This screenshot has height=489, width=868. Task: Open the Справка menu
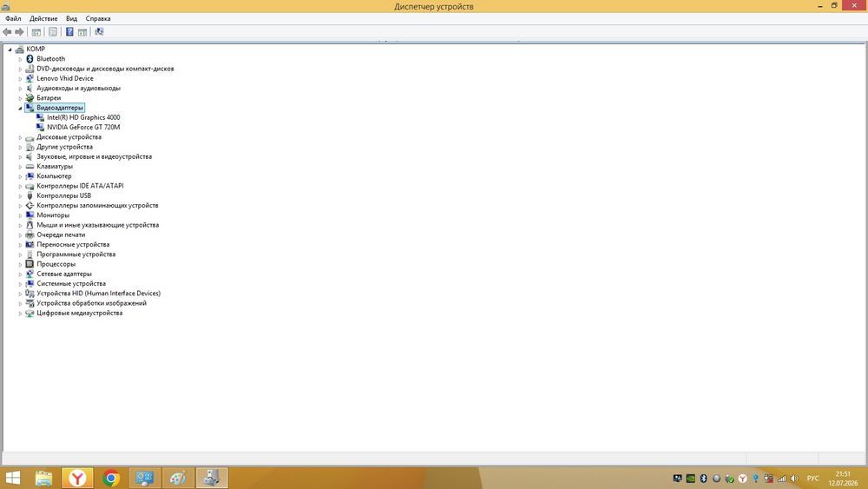pyautogui.click(x=98, y=18)
